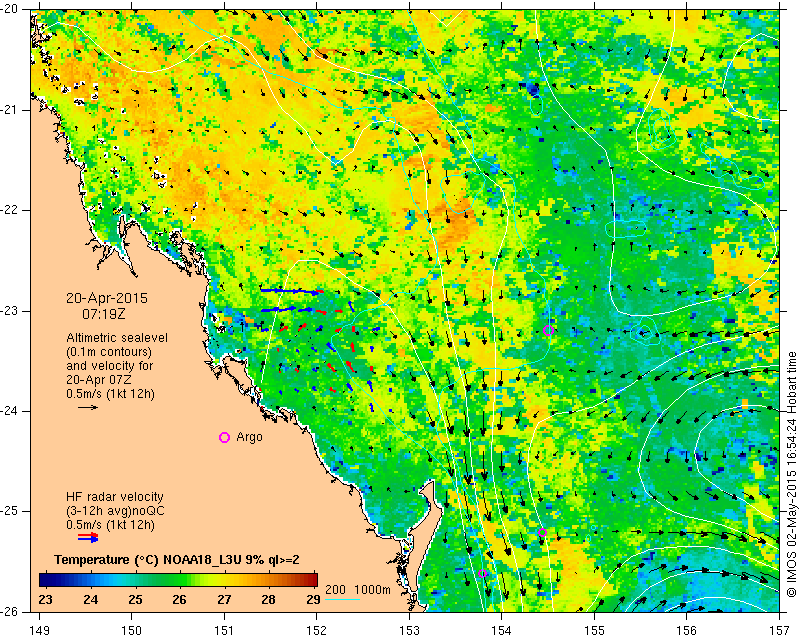Click the '20-Apr 07Z' text
Screen dimensions: 800x640
click(x=98, y=380)
